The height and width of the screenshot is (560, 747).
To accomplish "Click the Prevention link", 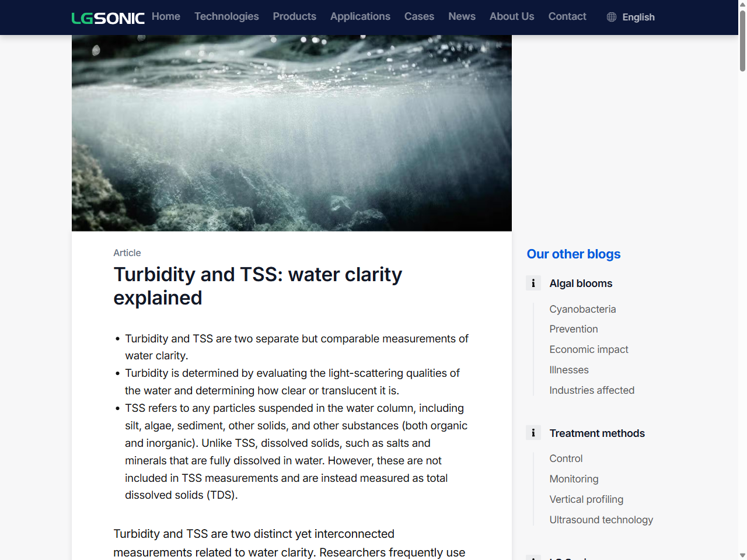I will click(x=574, y=329).
